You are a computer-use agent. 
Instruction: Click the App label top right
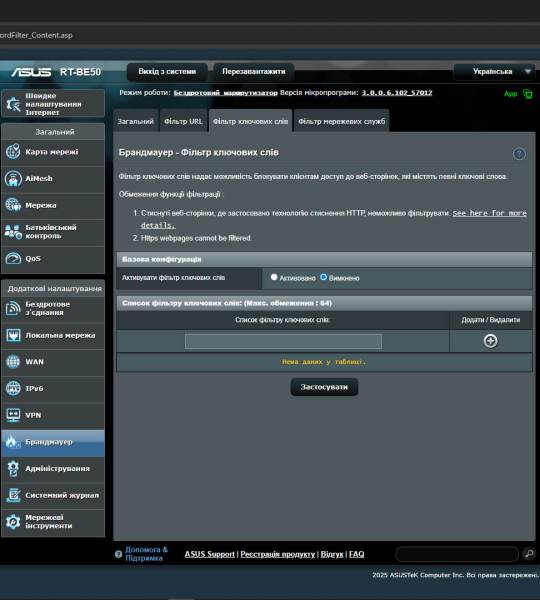point(511,94)
